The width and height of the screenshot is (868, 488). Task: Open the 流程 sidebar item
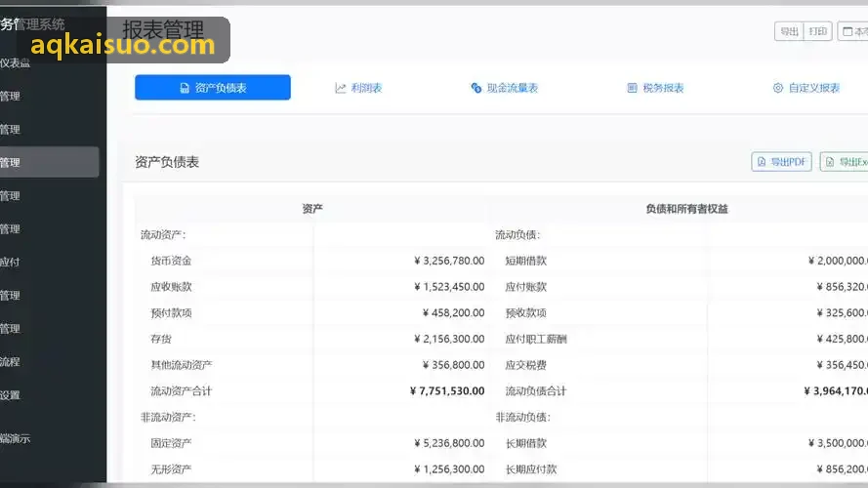coord(10,362)
